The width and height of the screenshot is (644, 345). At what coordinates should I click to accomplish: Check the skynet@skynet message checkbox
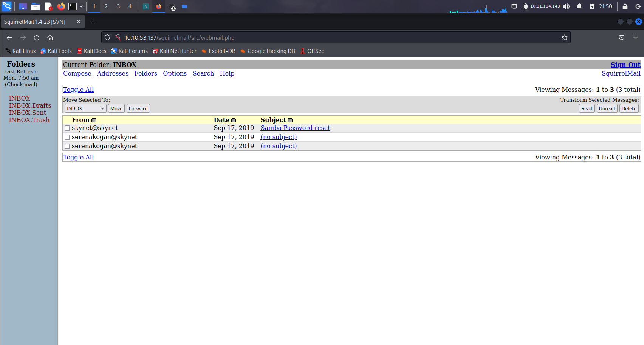pos(67,128)
